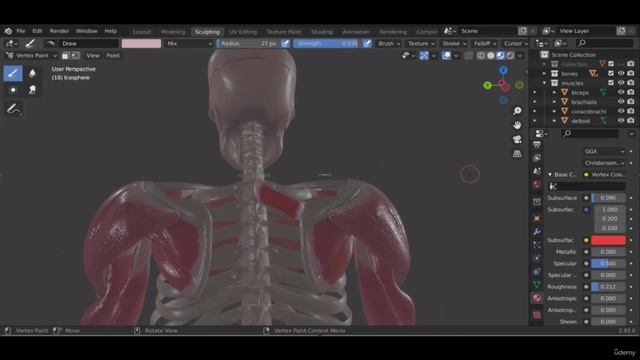Select the Average brush tool

(x=13, y=90)
